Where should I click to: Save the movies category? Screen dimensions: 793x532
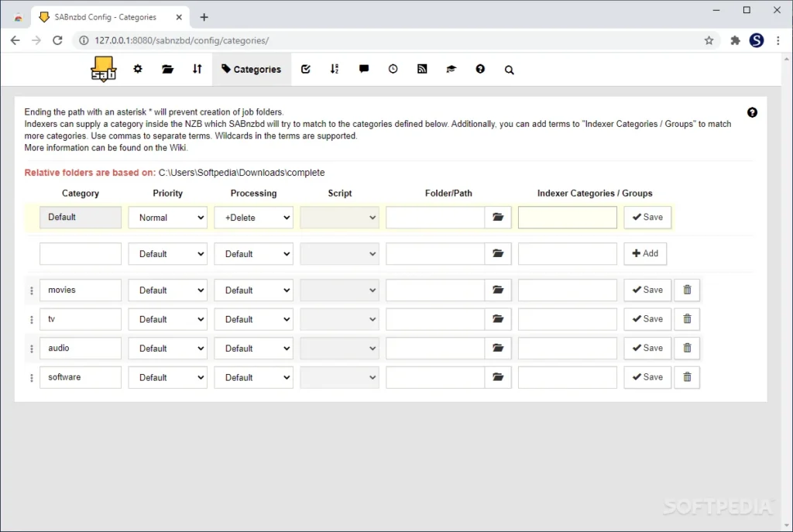tap(647, 290)
